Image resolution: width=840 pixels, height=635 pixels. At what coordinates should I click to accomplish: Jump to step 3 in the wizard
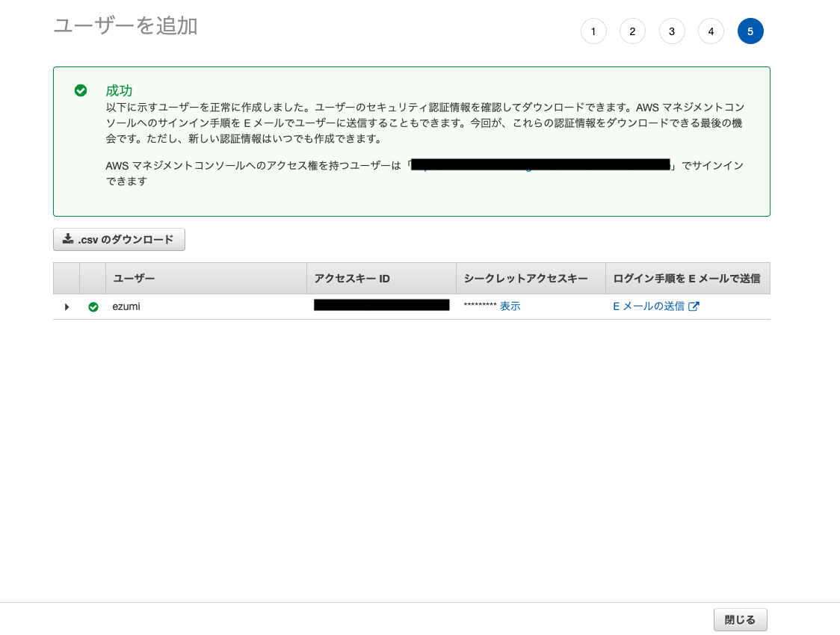672,31
